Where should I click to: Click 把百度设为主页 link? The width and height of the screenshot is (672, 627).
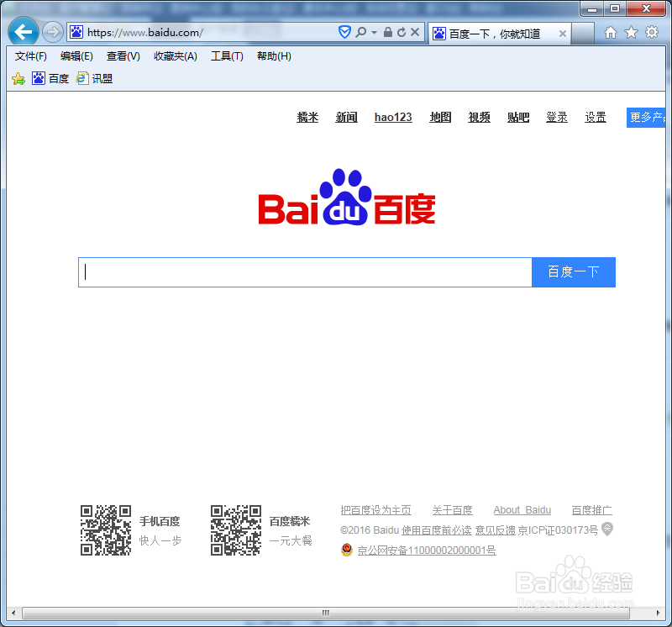pyautogui.click(x=375, y=510)
